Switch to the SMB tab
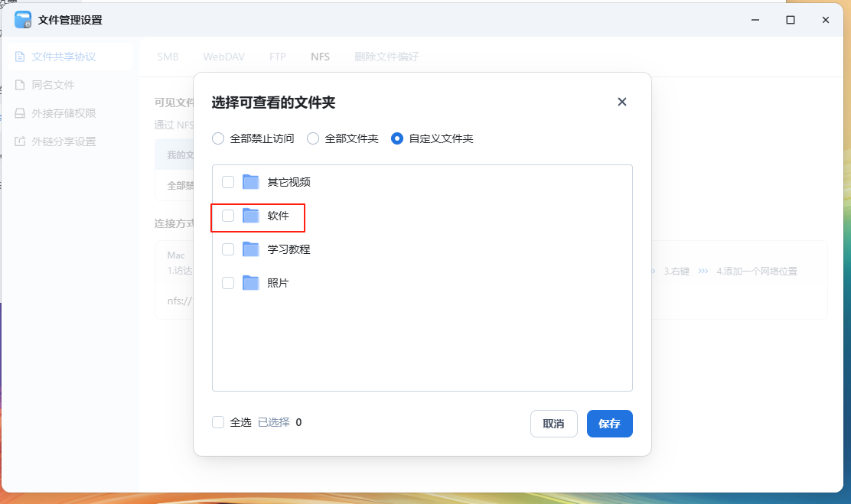 (168, 57)
